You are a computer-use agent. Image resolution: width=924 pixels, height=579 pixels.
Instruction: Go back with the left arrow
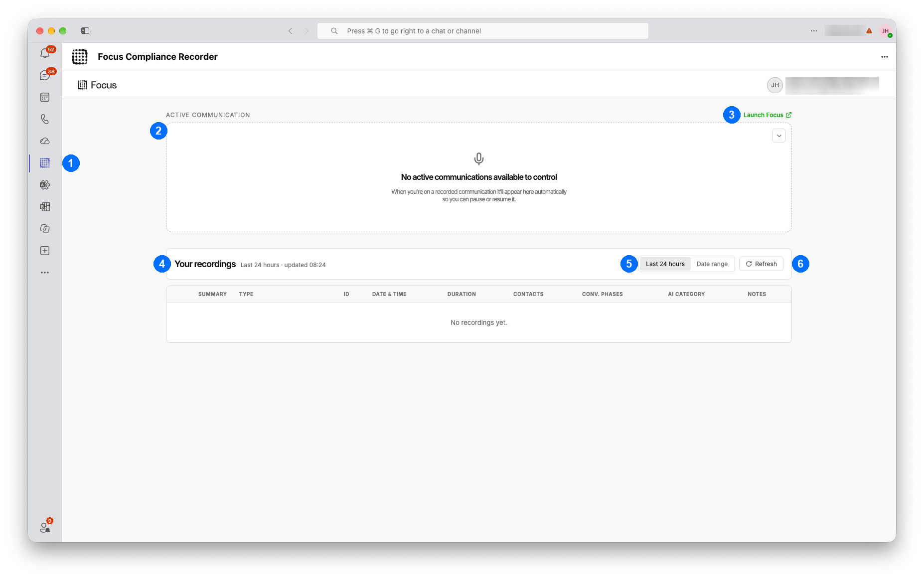pyautogui.click(x=290, y=31)
